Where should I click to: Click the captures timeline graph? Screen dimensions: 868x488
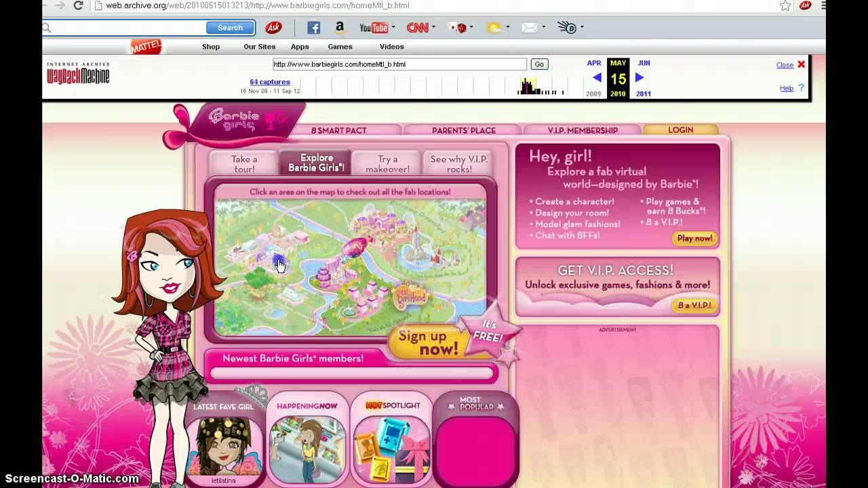443,86
